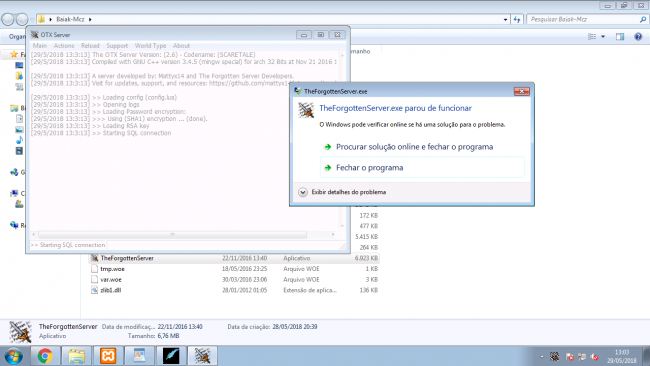Select the tmp.woe file
Screen dimensions: 650x366
(112, 269)
